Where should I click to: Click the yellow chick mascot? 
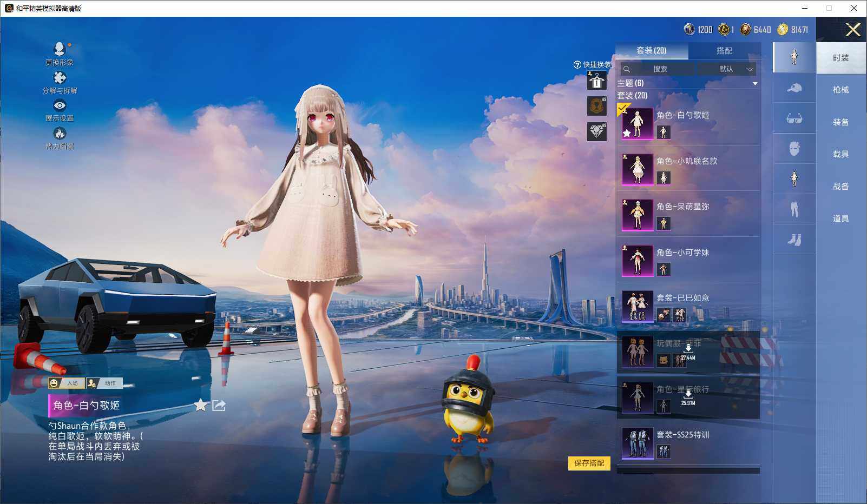pyautogui.click(x=469, y=399)
